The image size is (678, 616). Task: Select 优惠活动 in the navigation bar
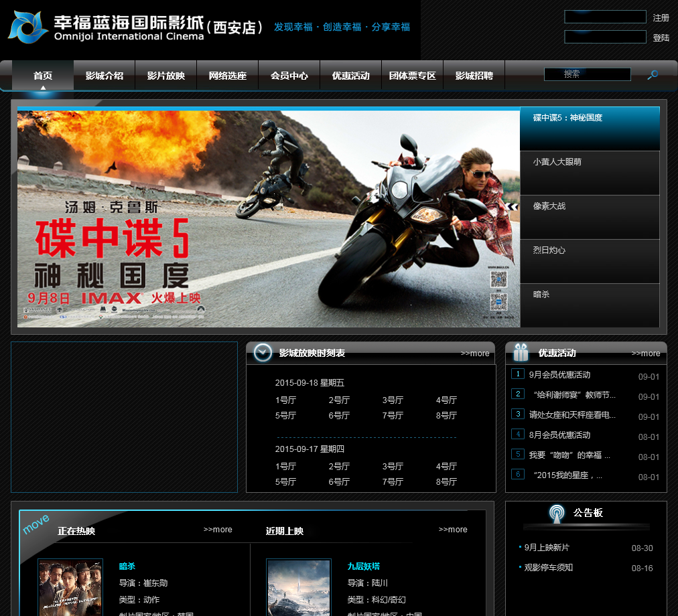[350, 75]
